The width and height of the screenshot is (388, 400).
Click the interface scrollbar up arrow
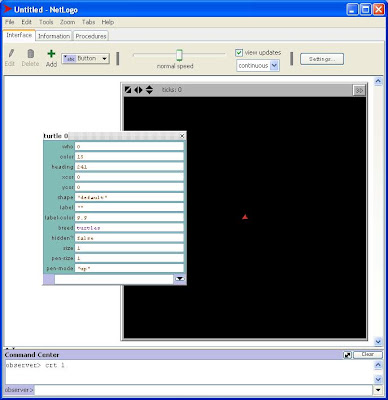click(378, 81)
